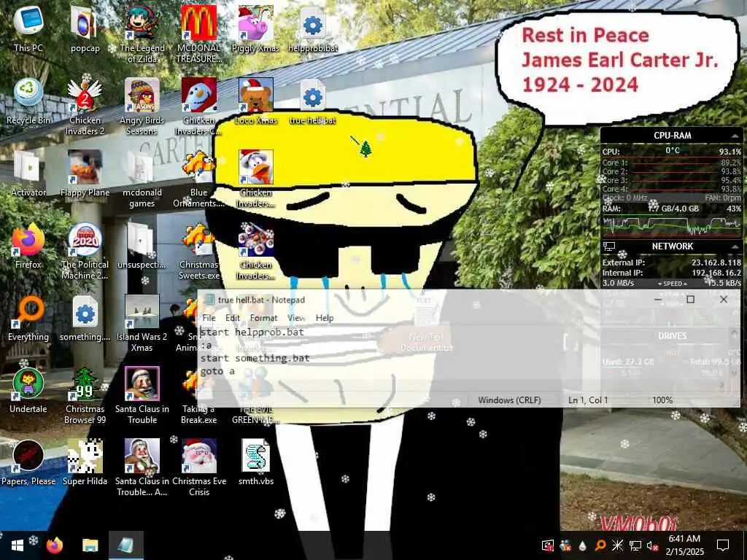Place cursor in 'start helpprob.bat' line
Viewport: 747px width, 560px height.
click(x=252, y=332)
